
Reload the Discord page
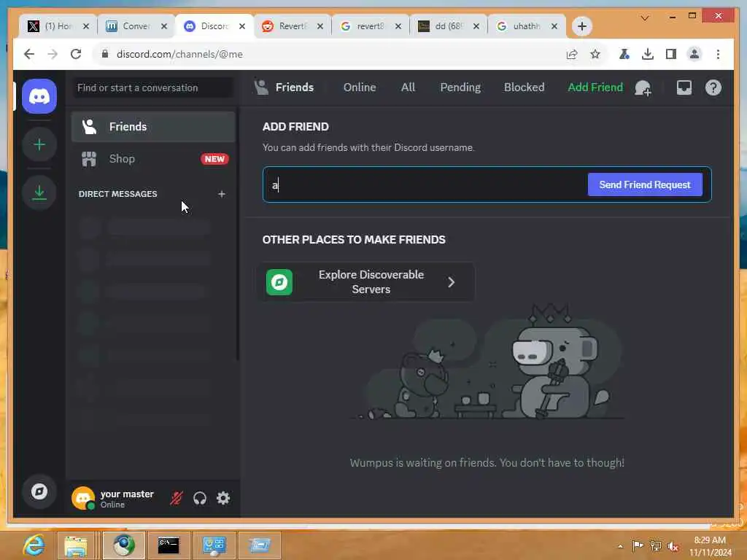click(76, 54)
